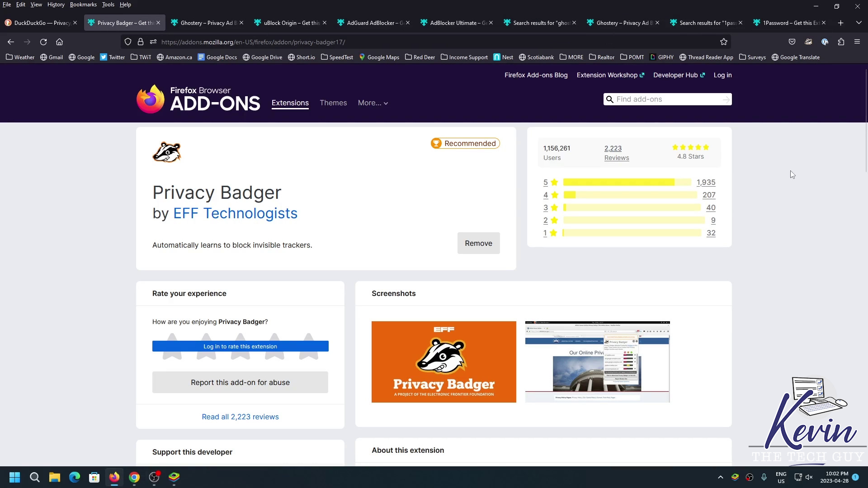Open Firefox application hamburger menu
Viewport: 868px width, 488px height.
click(857, 42)
